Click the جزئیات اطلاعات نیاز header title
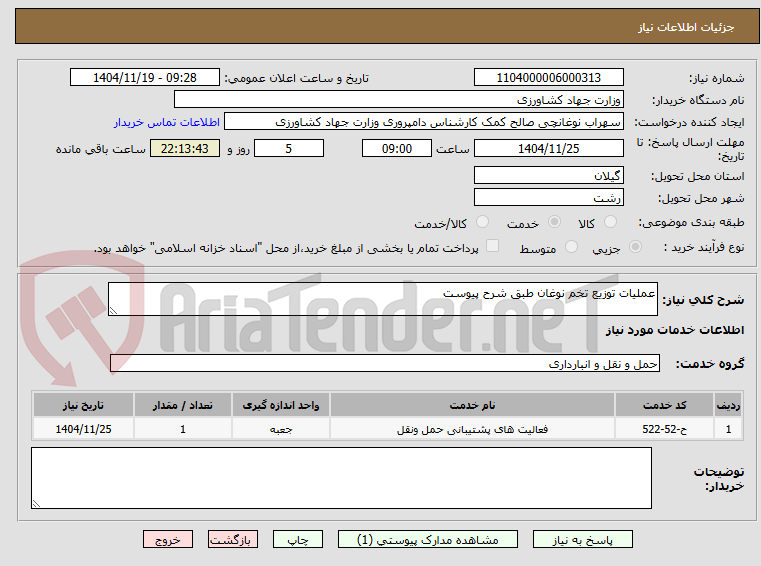Screen dimensions: 761x566 pos(686,27)
